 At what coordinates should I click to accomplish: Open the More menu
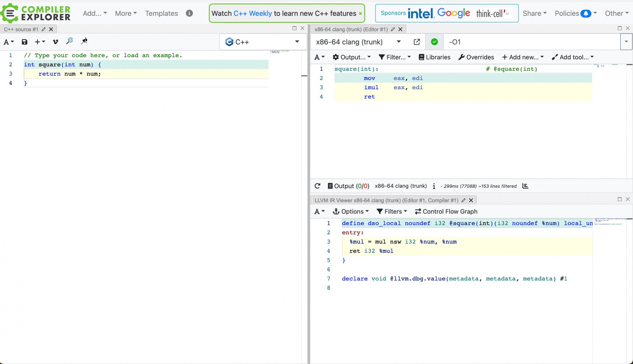pyautogui.click(x=126, y=13)
